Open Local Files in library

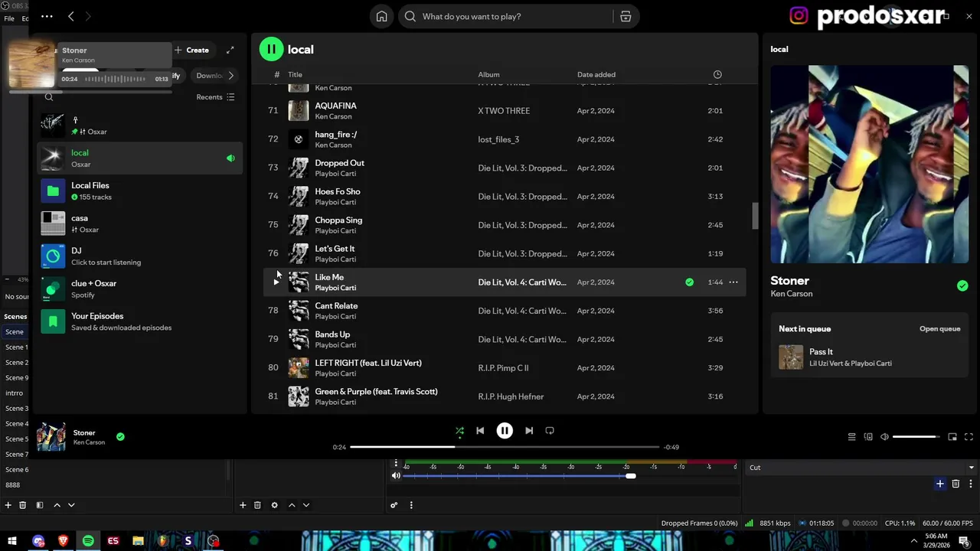140,191
